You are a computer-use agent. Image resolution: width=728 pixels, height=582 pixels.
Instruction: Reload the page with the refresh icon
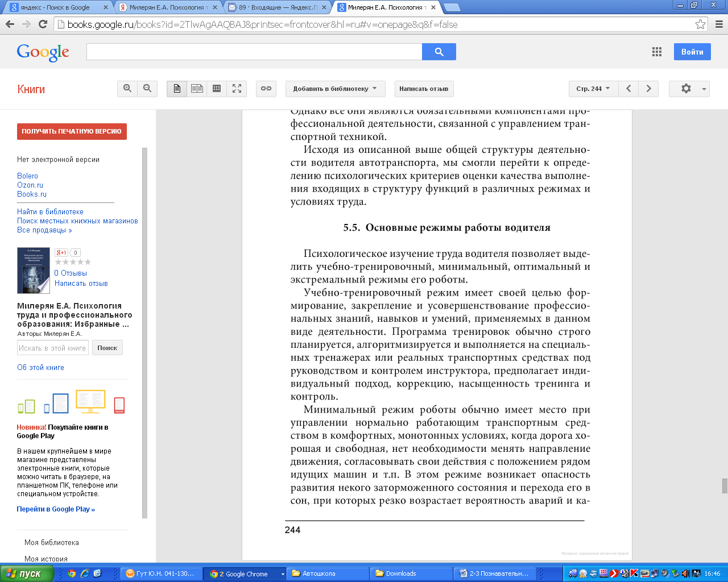tap(43, 24)
